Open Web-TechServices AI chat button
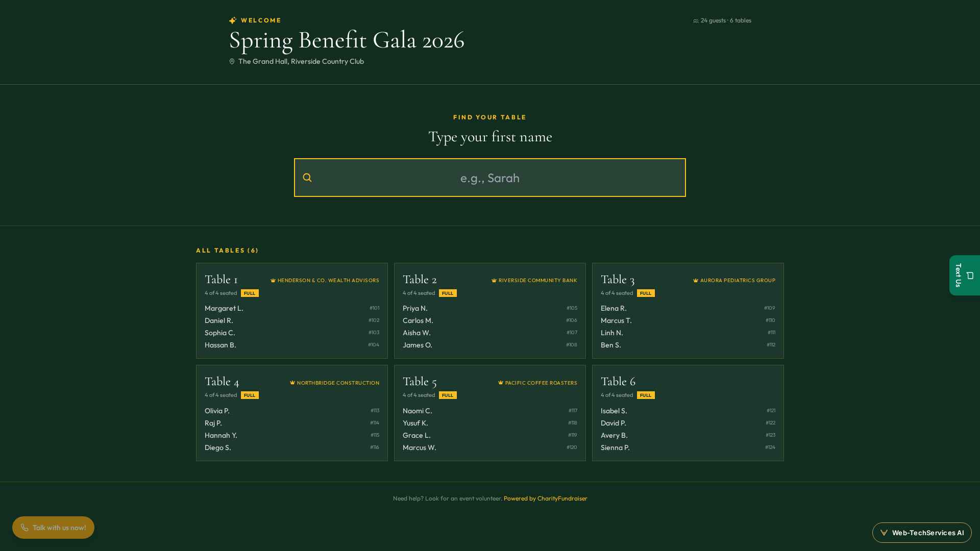980x551 pixels. [922, 533]
